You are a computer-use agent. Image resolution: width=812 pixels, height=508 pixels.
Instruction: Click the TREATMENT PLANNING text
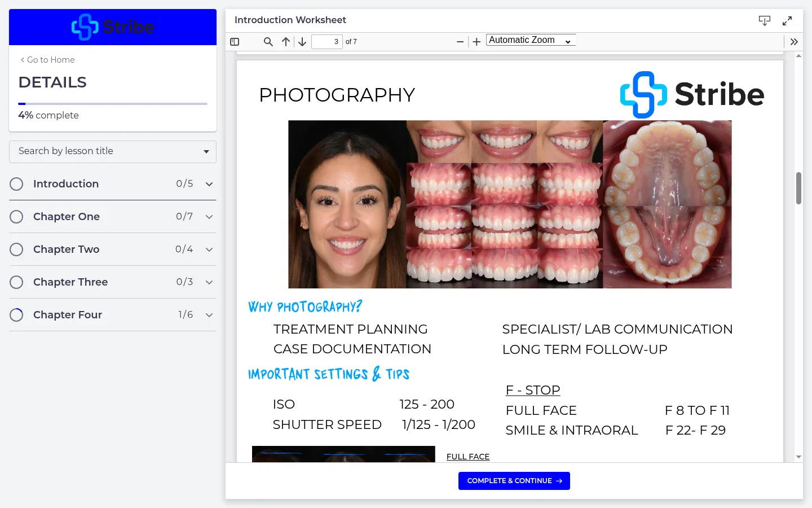pos(351,329)
